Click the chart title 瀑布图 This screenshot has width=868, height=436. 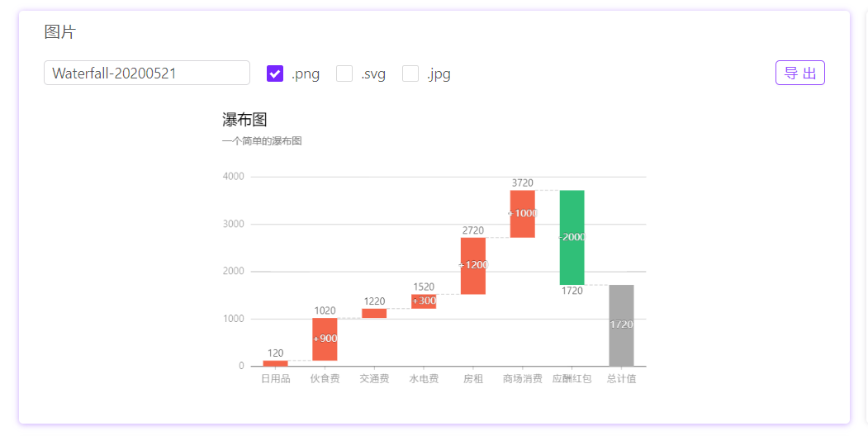(x=244, y=120)
